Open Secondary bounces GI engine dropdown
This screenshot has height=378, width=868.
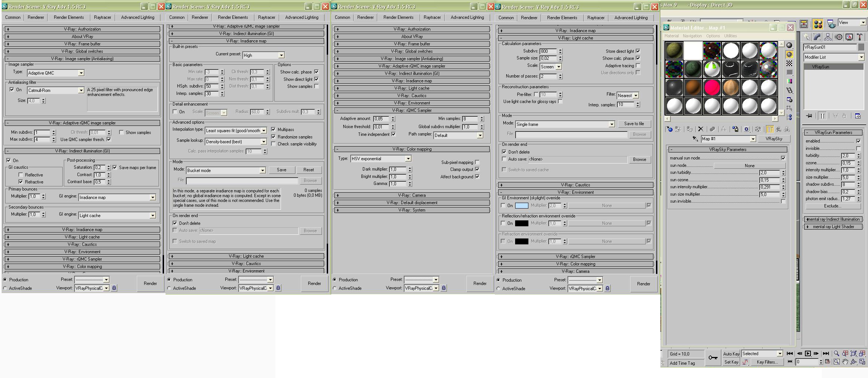click(117, 216)
